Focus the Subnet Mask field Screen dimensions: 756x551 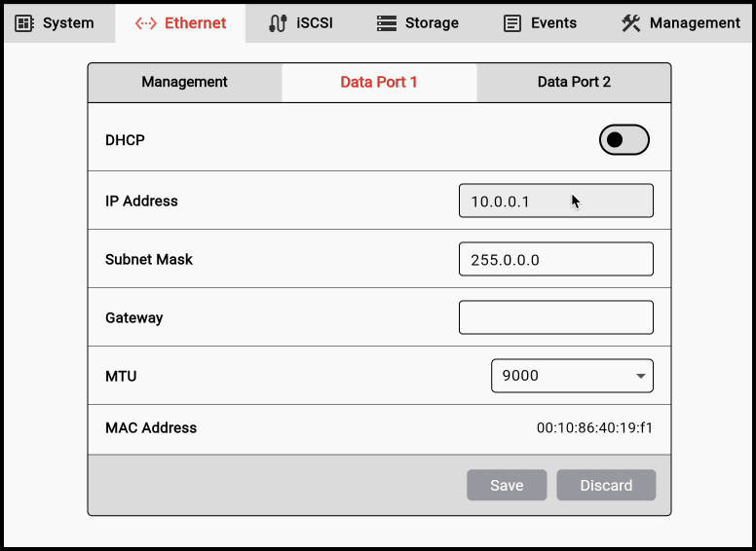tap(555, 260)
